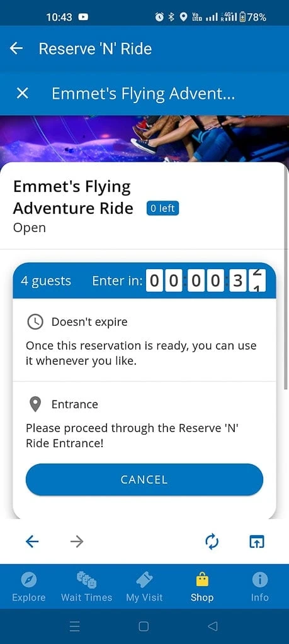This screenshot has width=289, height=644.
Task: Open in external browser icon
Action: coord(256,542)
